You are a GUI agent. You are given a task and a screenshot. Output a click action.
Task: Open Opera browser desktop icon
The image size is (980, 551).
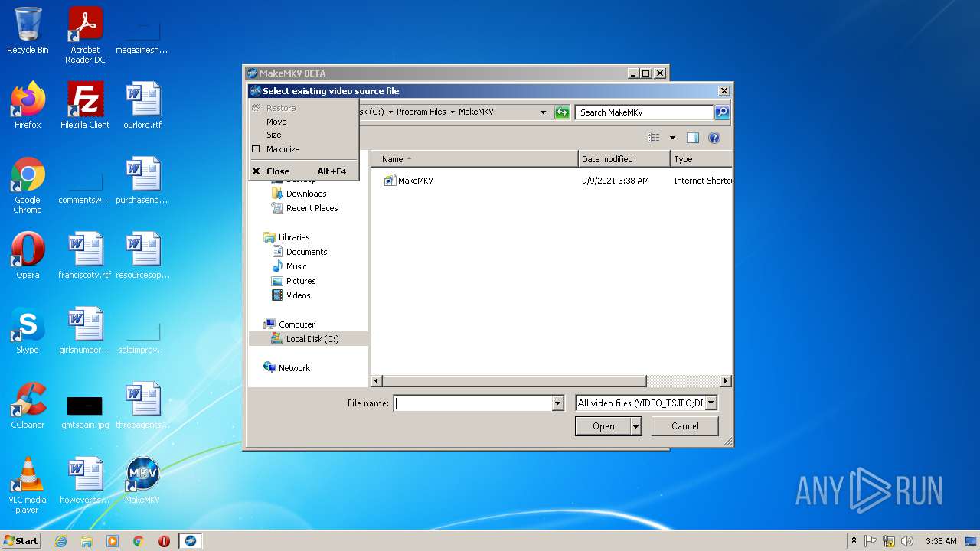28,255
